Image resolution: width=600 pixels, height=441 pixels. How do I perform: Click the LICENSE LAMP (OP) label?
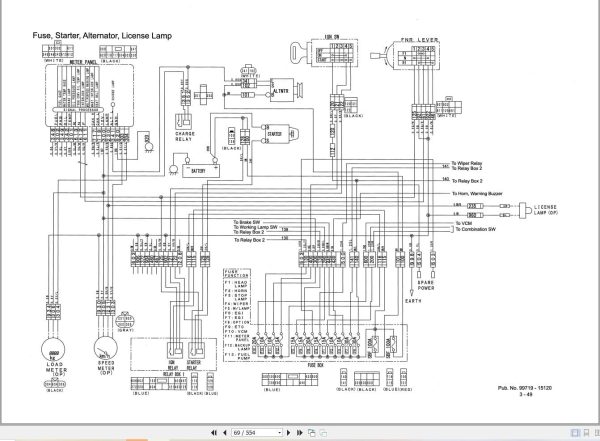click(x=546, y=209)
